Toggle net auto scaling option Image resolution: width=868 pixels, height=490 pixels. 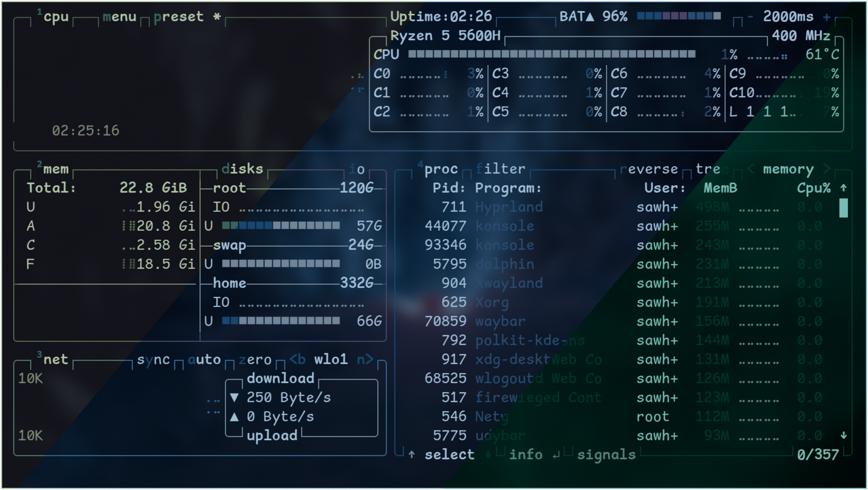(204, 360)
